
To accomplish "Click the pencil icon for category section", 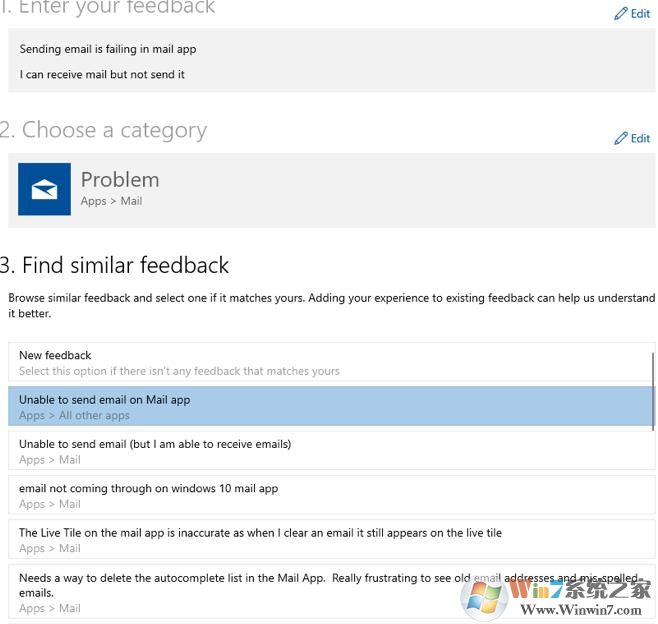I will coord(621,138).
